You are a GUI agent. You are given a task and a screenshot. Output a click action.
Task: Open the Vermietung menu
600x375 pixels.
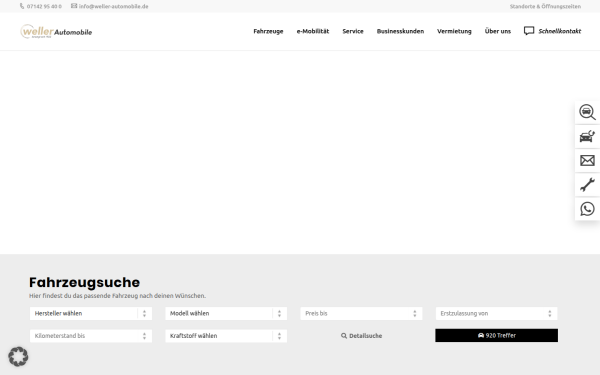click(454, 31)
